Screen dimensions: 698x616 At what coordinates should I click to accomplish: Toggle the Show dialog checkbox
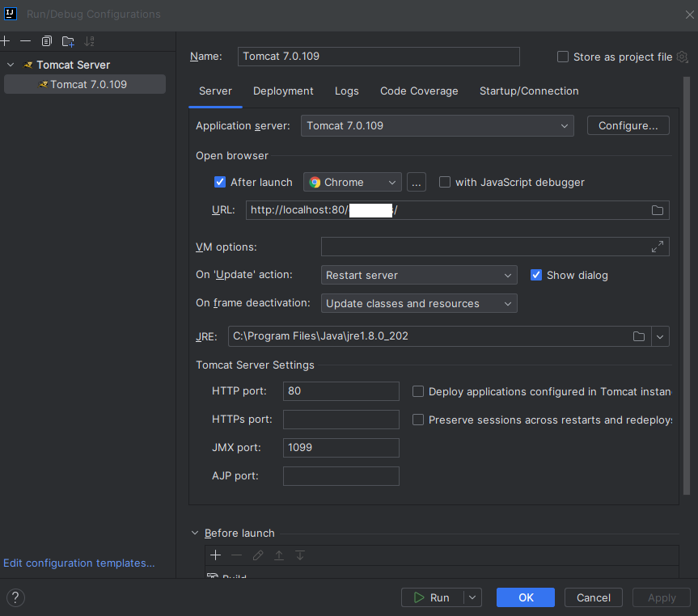coord(536,275)
